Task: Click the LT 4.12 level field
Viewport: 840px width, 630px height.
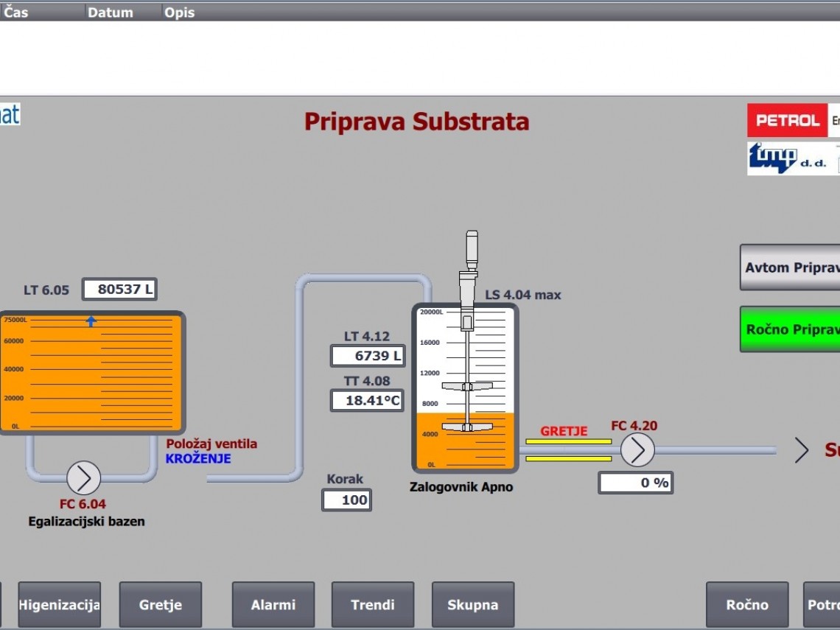Action: coord(368,357)
